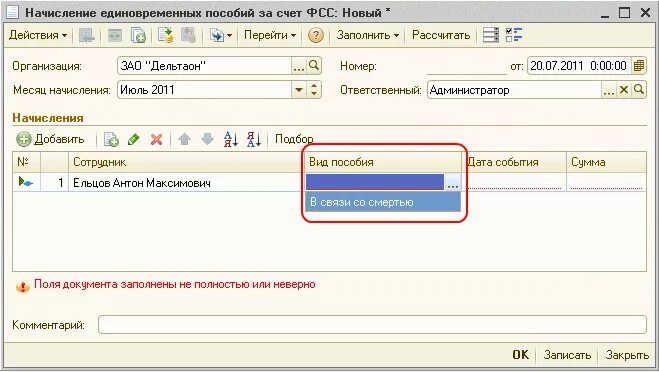Click the list view settings icon
The image size is (659, 372).
click(490, 35)
